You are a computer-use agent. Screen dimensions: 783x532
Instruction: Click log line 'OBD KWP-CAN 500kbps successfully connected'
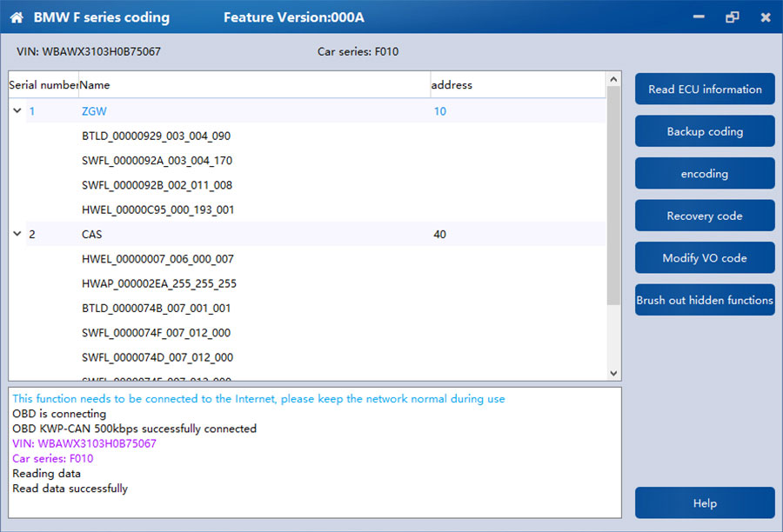(x=134, y=429)
